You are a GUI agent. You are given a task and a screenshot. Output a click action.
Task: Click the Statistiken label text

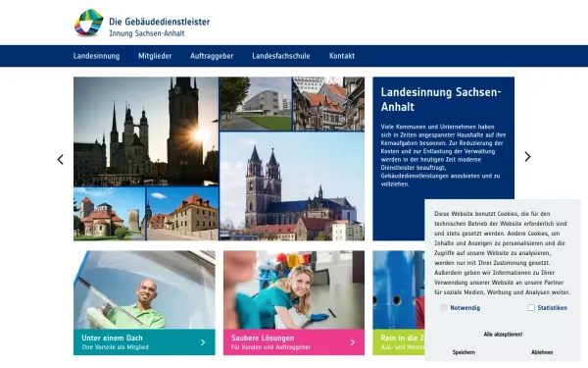pyautogui.click(x=552, y=308)
